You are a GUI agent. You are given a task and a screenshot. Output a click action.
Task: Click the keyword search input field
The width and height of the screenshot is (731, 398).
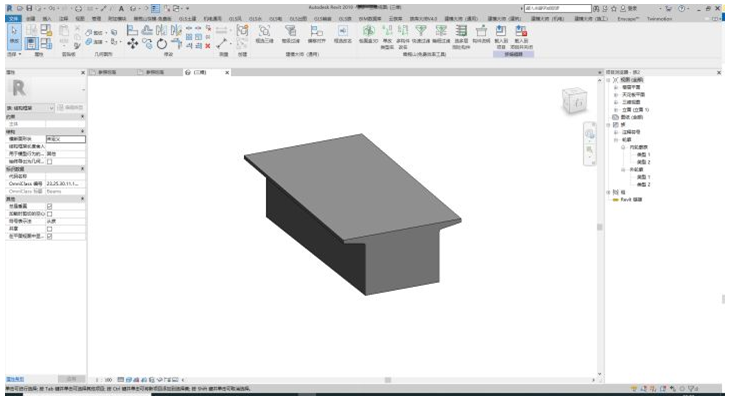pos(558,8)
